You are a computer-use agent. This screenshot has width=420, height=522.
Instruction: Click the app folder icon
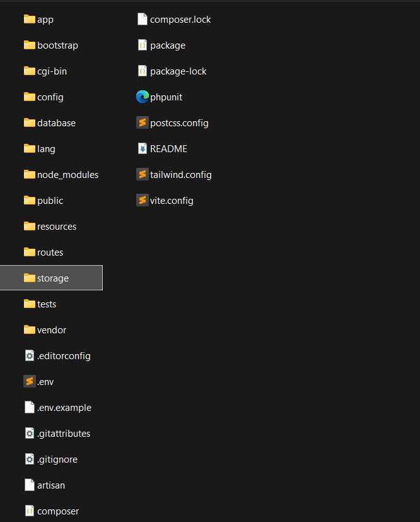[x=29, y=20]
